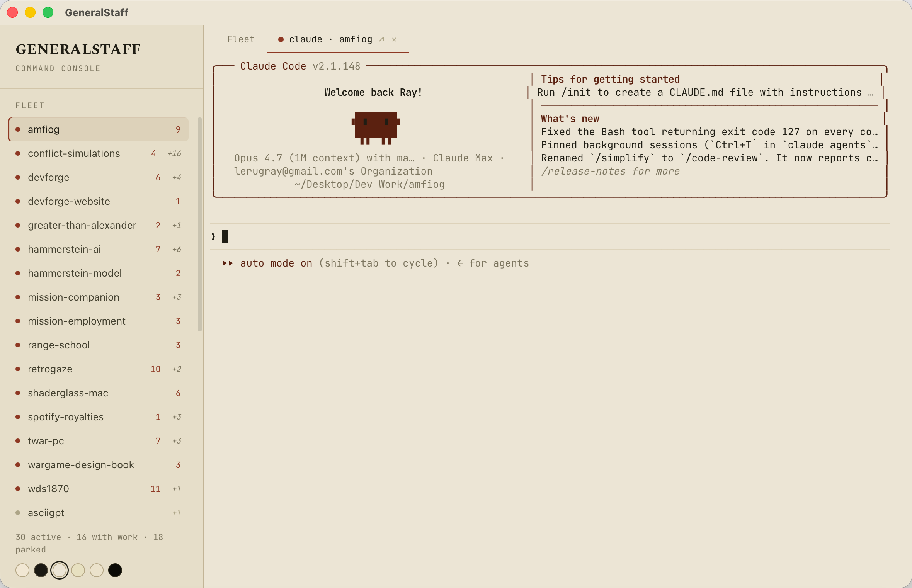This screenshot has width=912, height=588.
Task: Click the Pinned background sessions line
Action: click(x=710, y=145)
